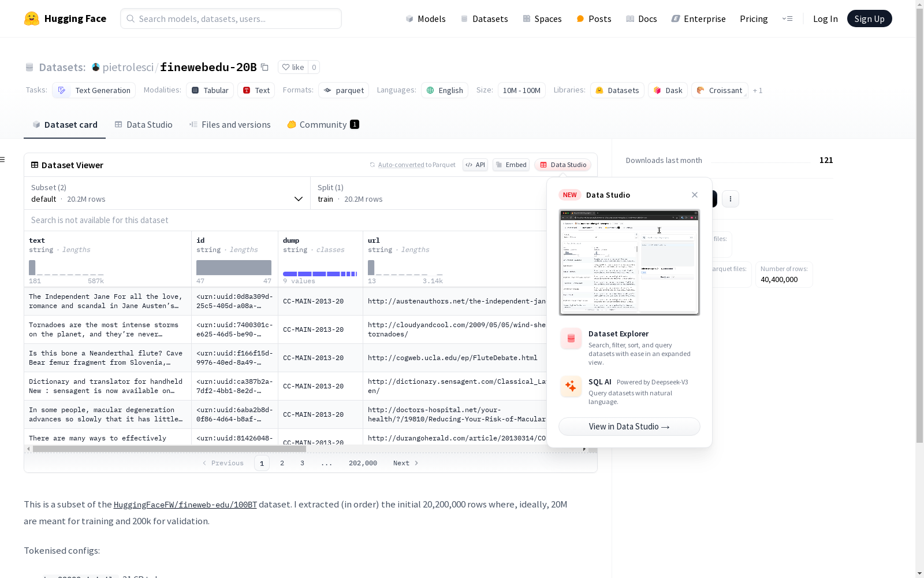Click the Downloads last month graph
This screenshot has height=578, width=924.
(761, 161)
